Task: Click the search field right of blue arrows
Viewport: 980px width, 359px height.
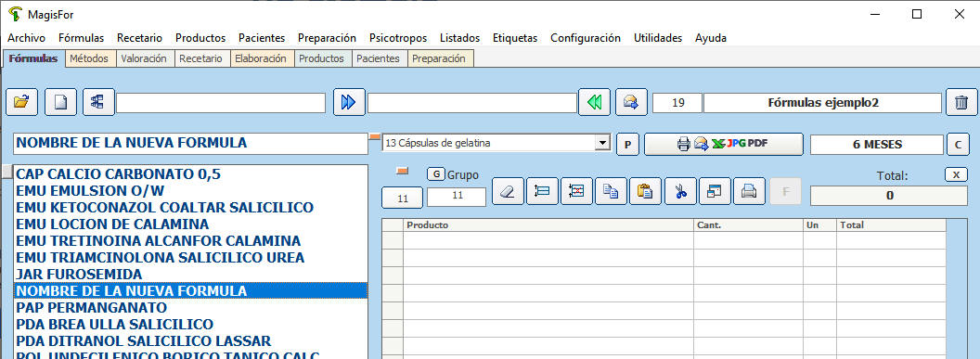Action: pyautogui.click(x=471, y=103)
